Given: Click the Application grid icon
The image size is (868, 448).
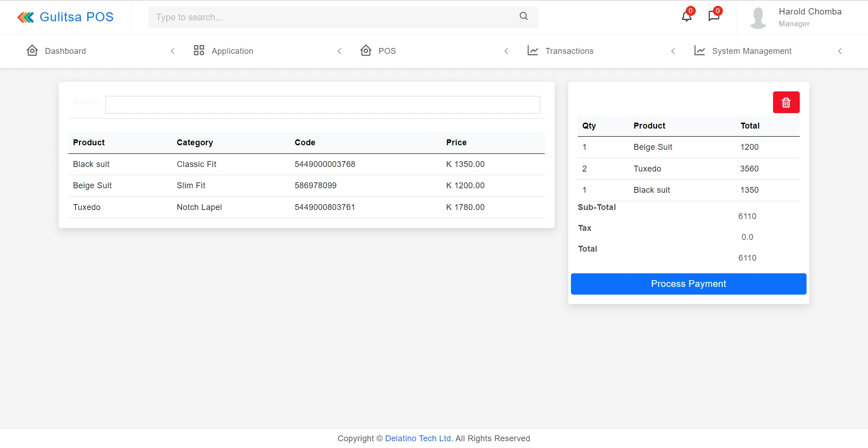Looking at the screenshot, I should (199, 51).
